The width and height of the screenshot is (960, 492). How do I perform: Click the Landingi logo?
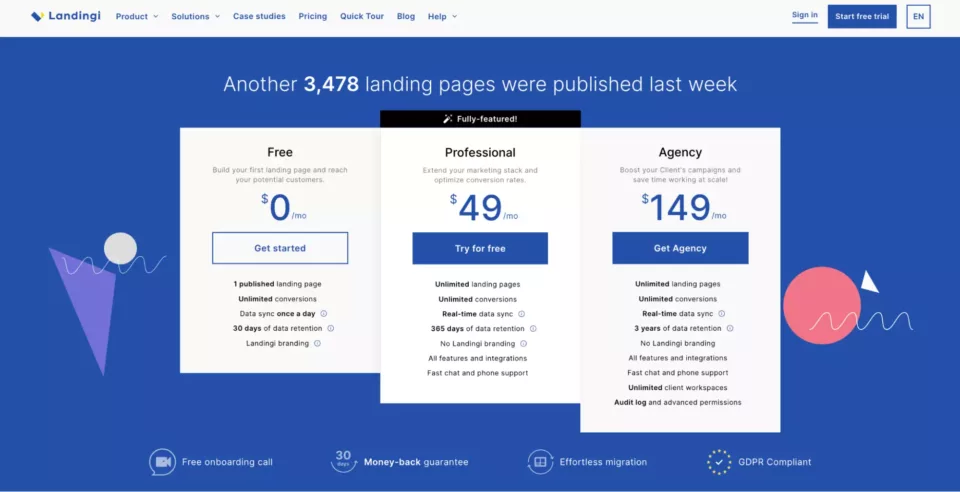[x=66, y=16]
